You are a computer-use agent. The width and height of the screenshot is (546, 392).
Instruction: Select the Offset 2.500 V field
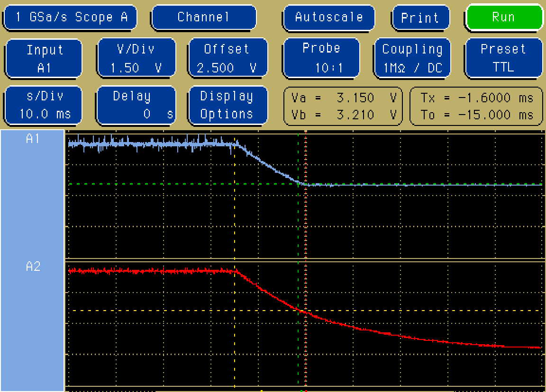[x=227, y=58]
